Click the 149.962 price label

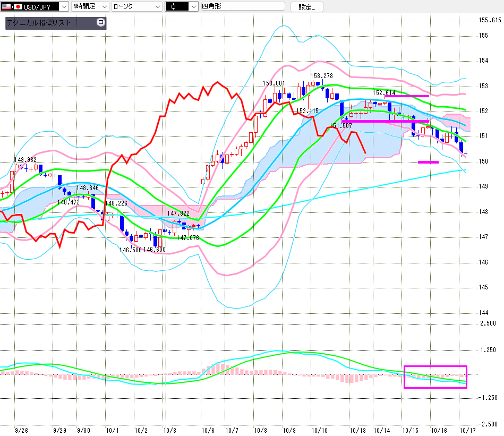(x=25, y=160)
